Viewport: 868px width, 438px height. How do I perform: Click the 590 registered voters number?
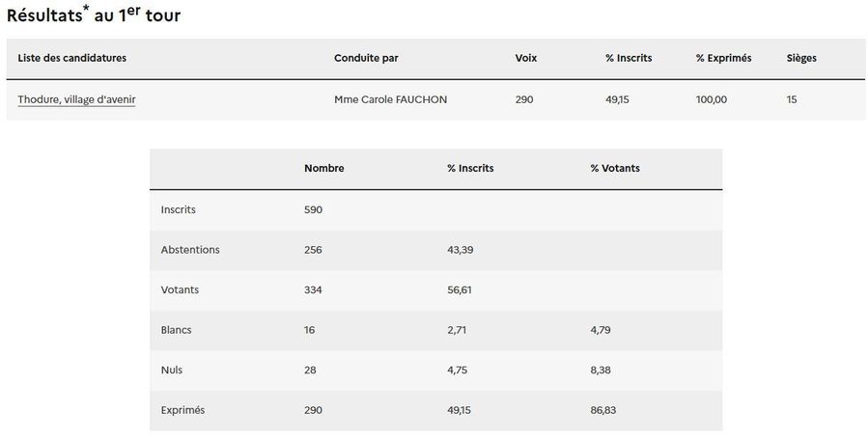[313, 209]
